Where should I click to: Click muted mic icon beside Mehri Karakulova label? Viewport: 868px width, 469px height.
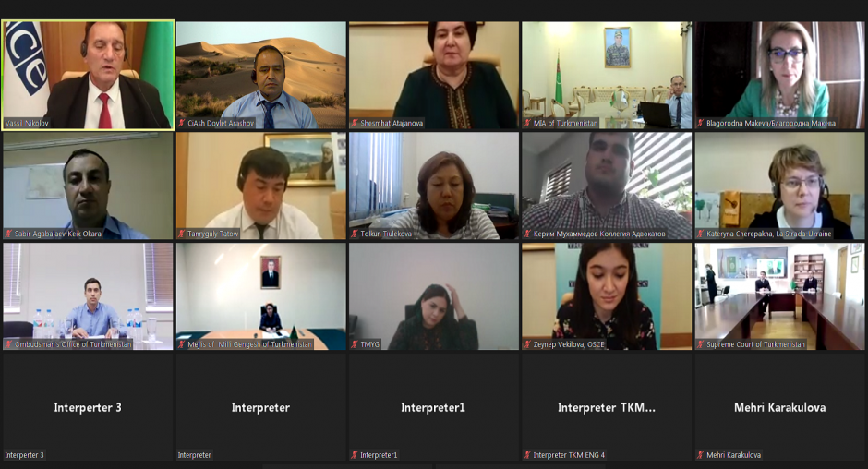700,455
